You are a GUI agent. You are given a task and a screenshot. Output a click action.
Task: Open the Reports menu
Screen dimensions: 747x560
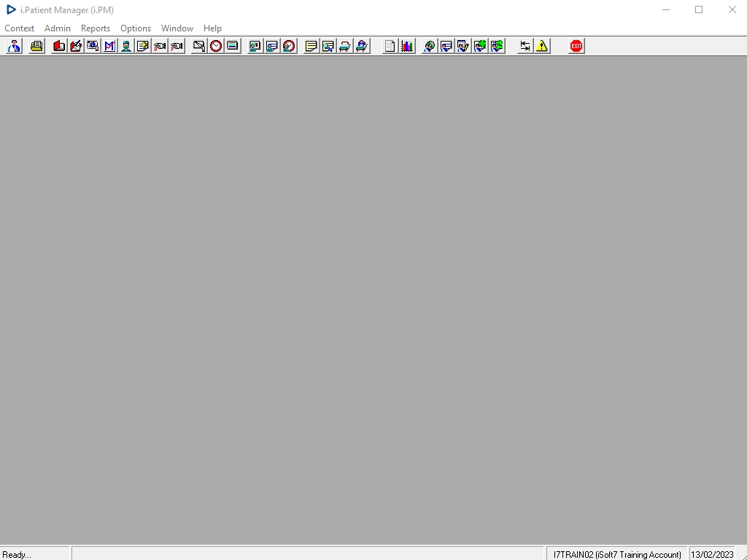96,28
